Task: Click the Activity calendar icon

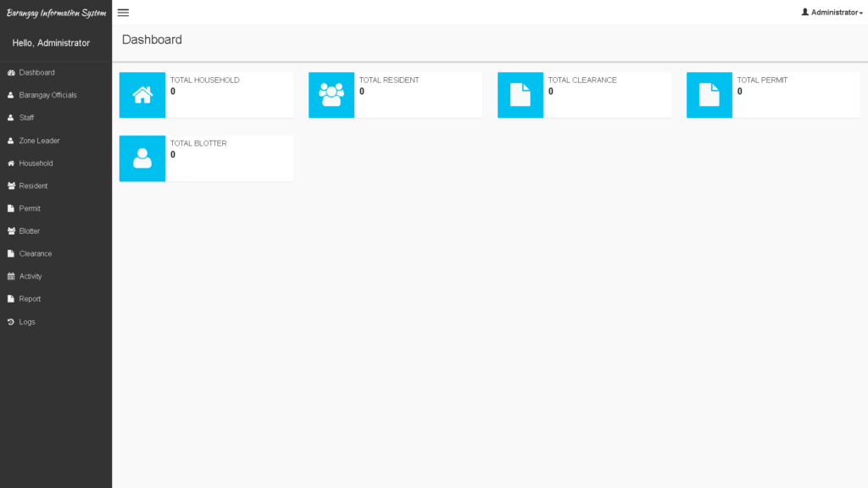Action: 10,275
